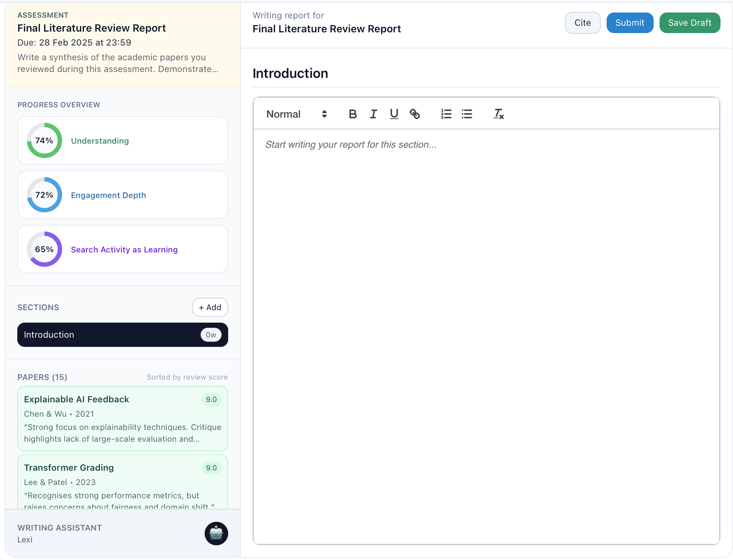Clear text formatting with the Tx icon
This screenshot has height=560, width=733.
click(498, 114)
